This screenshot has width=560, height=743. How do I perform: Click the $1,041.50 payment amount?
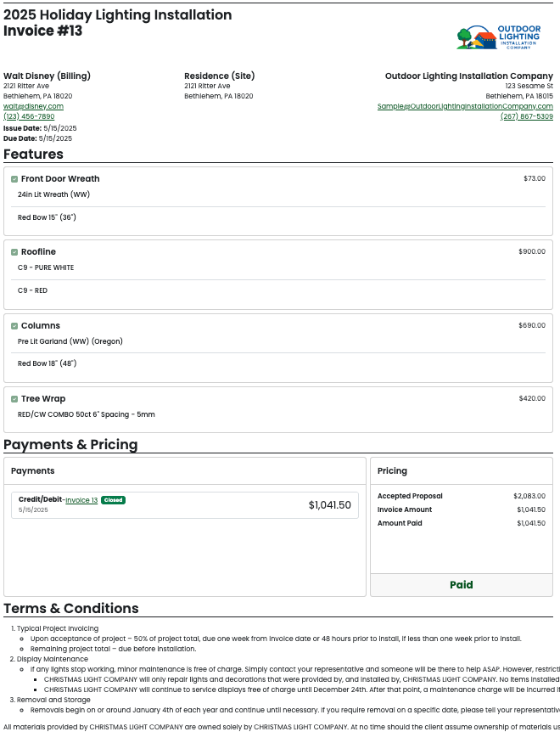point(329,505)
